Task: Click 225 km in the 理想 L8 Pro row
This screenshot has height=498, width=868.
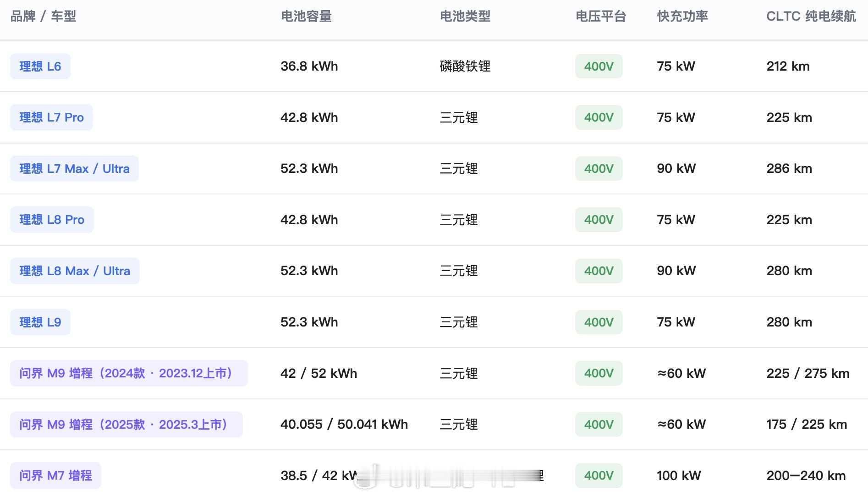Action: pyautogui.click(x=789, y=220)
